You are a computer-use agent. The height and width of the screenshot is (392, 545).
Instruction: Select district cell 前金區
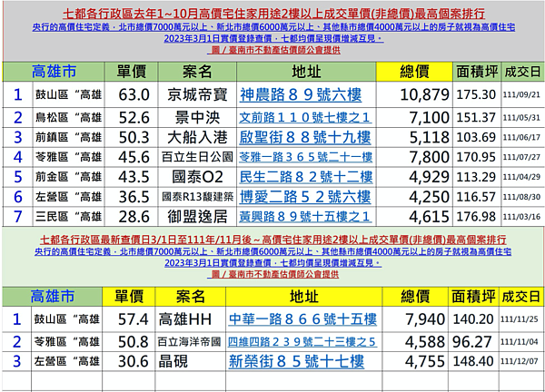[x=69, y=177]
